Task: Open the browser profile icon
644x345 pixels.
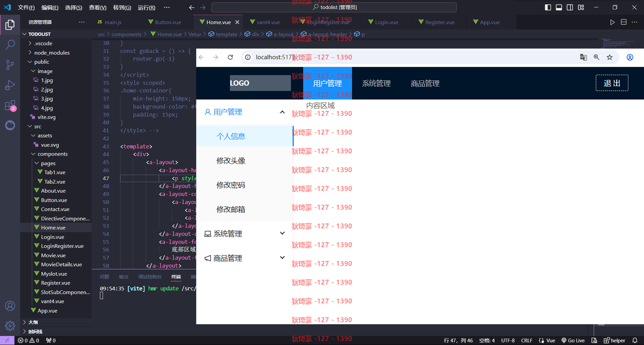Action: coord(630,57)
